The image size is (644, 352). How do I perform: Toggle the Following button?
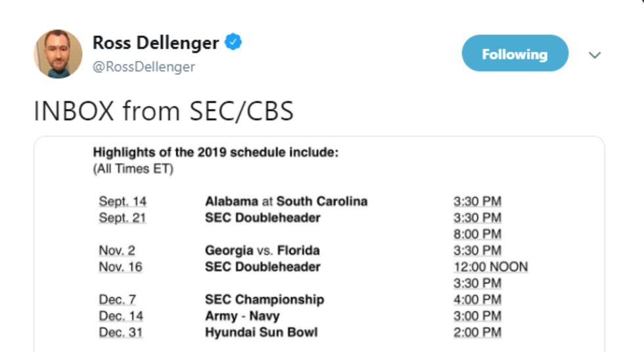click(x=515, y=54)
